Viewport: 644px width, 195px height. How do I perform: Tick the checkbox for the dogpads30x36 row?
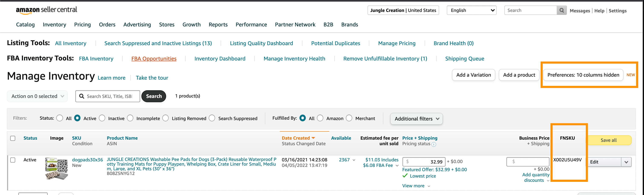pyautogui.click(x=13, y=160)
